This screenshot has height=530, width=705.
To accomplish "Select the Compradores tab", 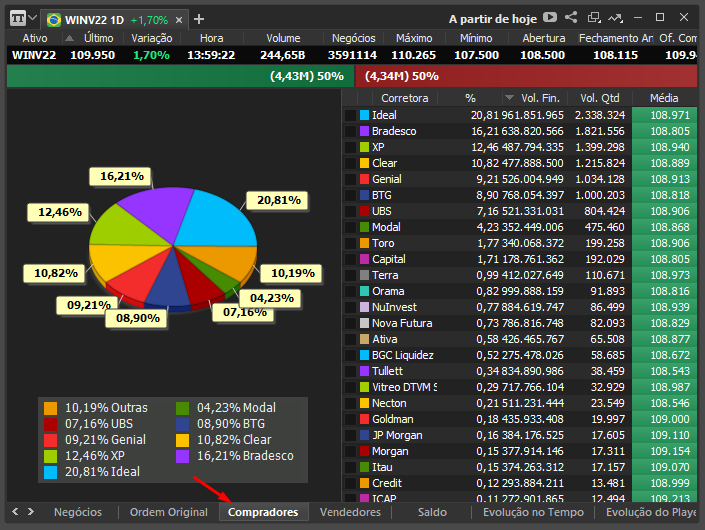I will click(263, 512).
